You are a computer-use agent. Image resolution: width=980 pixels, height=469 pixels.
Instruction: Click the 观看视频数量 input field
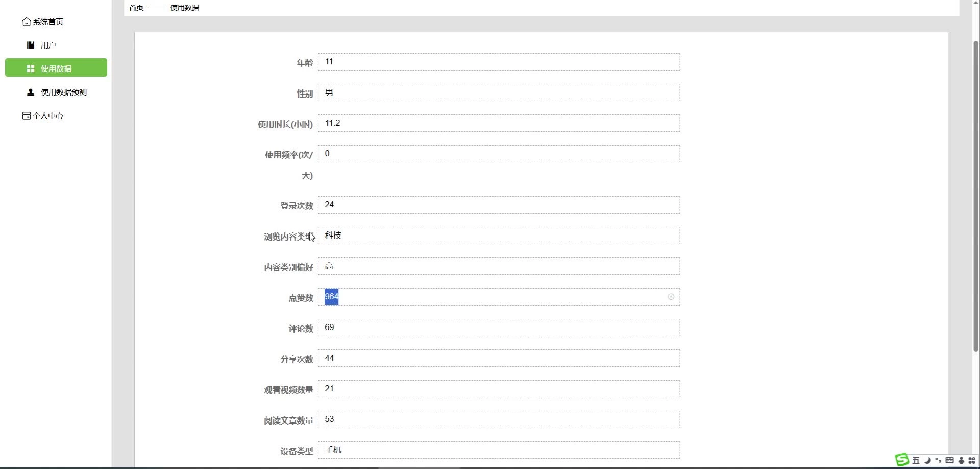pyautogui.click(x=499, y=389)
